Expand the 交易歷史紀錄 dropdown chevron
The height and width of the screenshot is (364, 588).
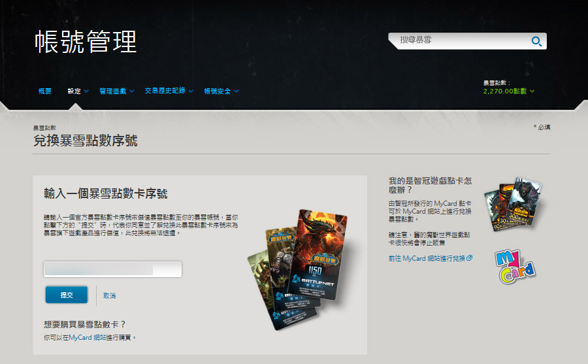[x=191, y=91]
